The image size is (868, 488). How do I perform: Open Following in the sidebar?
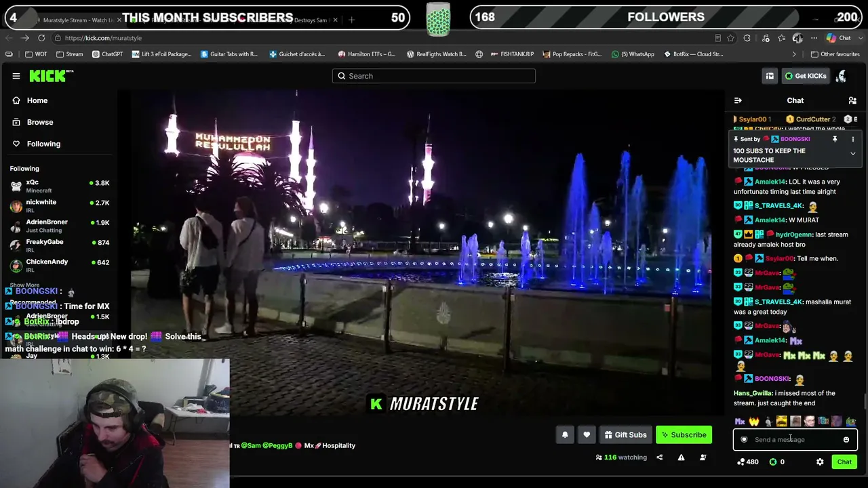(43, 144)
